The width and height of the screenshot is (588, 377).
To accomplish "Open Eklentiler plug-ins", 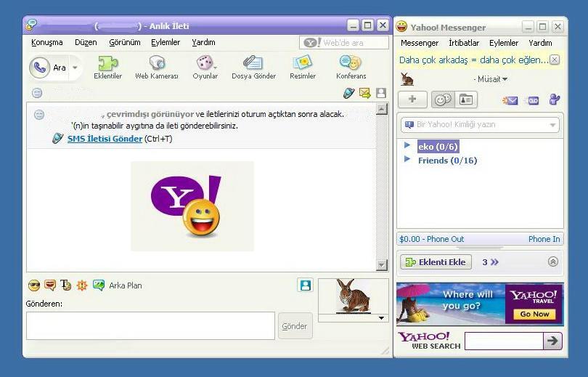I will pos(107,68).
